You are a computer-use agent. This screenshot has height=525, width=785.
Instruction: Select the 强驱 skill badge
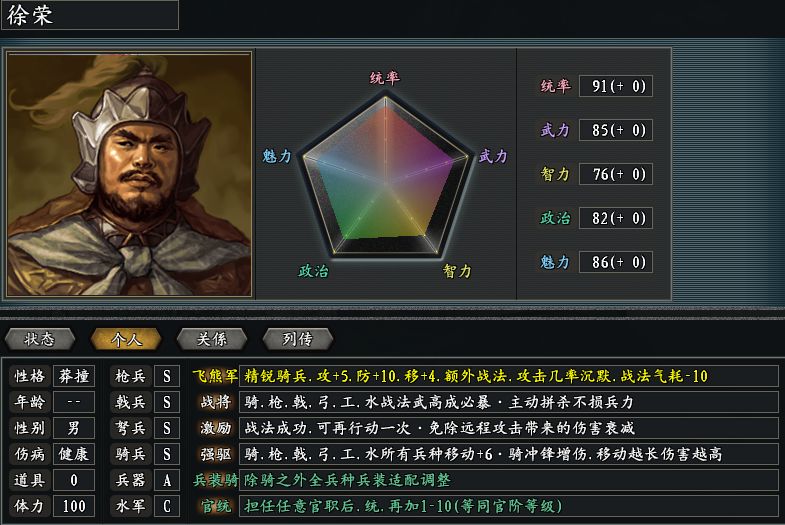[x=215, y=454]
